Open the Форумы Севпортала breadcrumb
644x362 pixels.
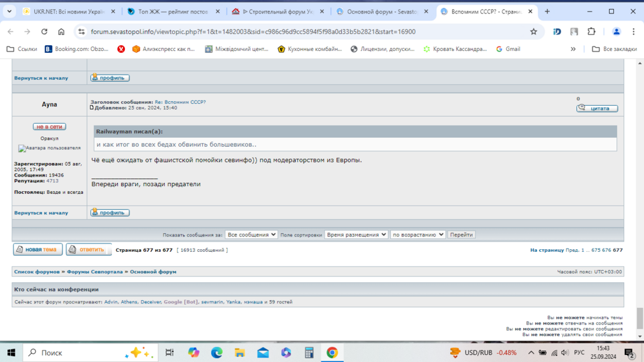coord(95,272)
